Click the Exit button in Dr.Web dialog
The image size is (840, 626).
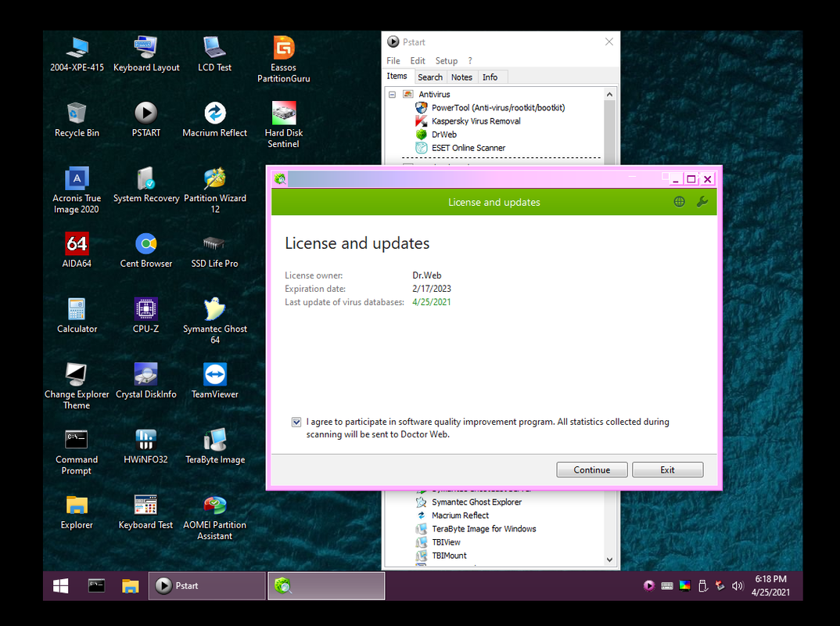667,469
